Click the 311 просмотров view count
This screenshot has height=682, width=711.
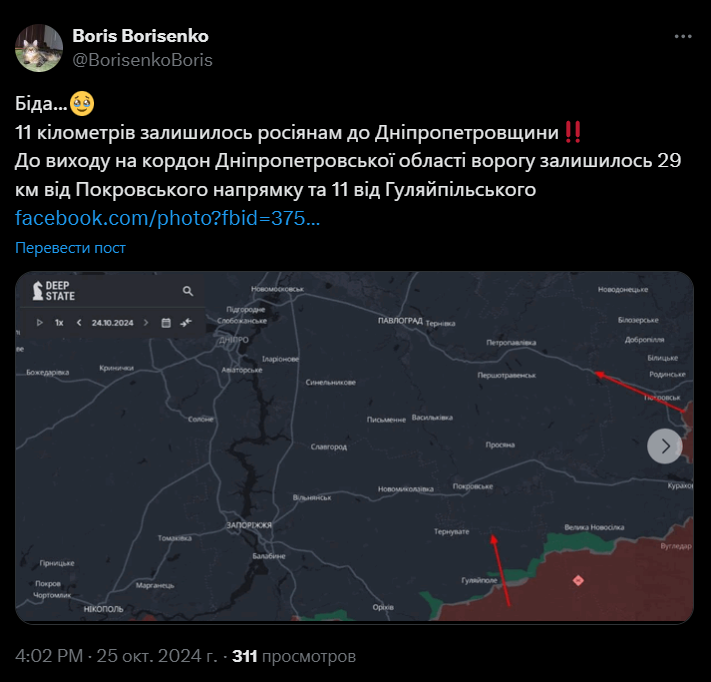[294, 656]
